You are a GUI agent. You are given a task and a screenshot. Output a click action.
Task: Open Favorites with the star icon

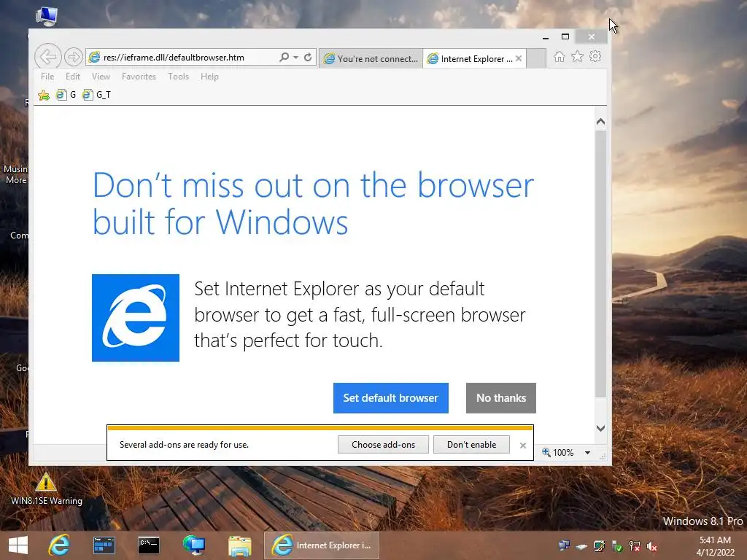click(x=578, y=57)
